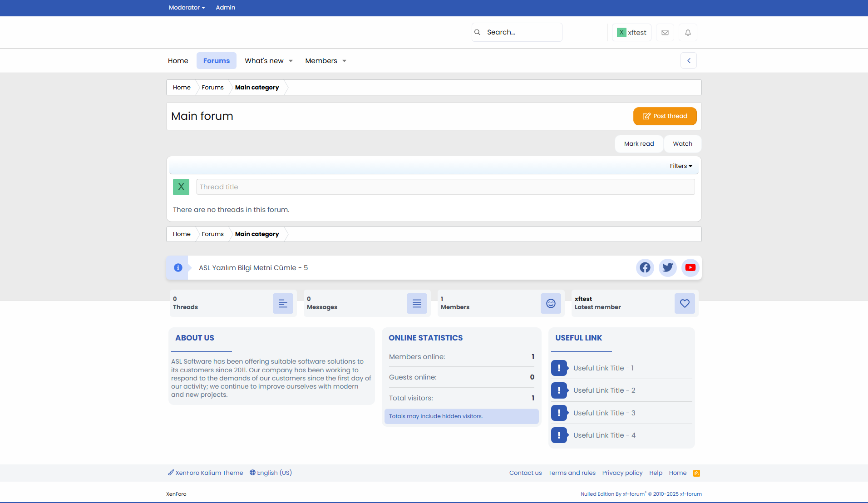Click the RSS feed icon in footer
This screenshot has height=503, width=868.
pyautogui.click(x=696, y=473)
